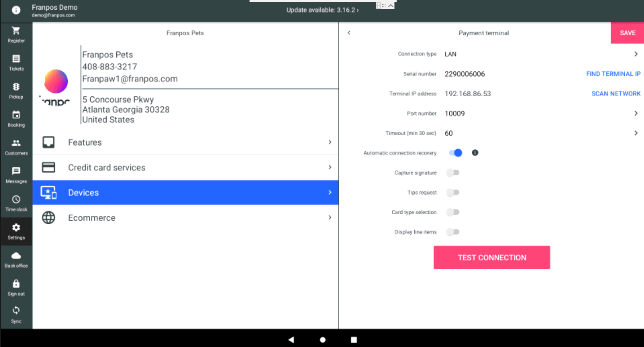Click the Features tablet icon

click(49, 142)
